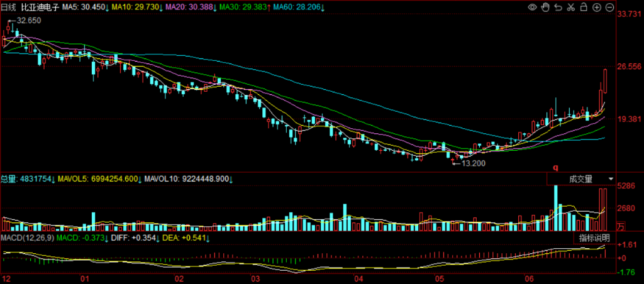Select the scissors cut tool
This screenshot has width=644, height=284.
[571, 7]
